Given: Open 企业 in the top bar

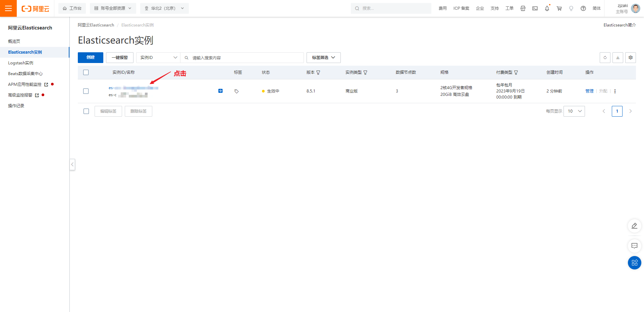Looking at the screenshot, I should [x=480, y=8].
